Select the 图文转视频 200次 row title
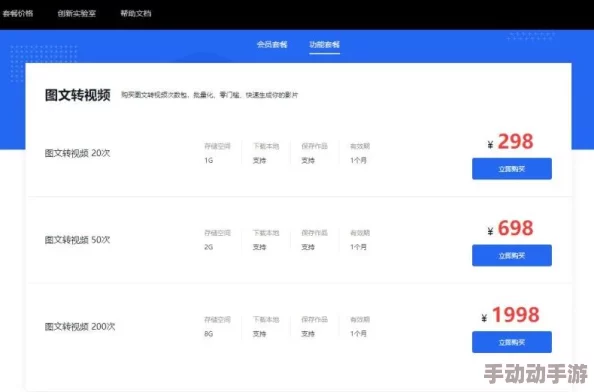The height and width of the screenshot is (392, 594). (80, 326)
